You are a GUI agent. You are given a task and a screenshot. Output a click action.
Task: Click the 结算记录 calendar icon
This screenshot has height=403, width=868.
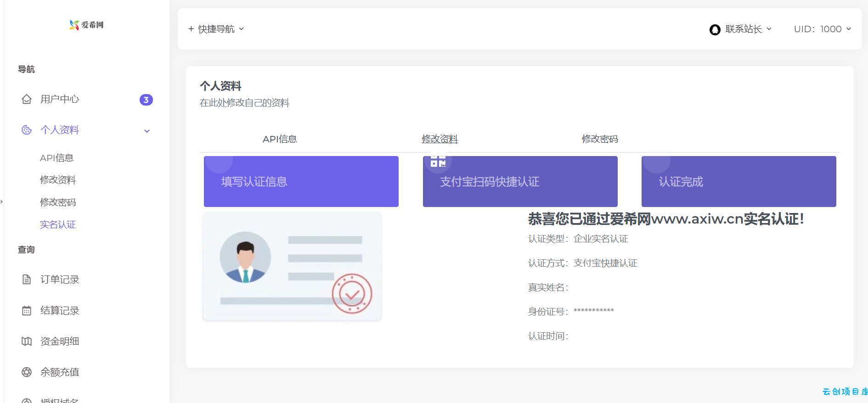[x=27, y=311]
